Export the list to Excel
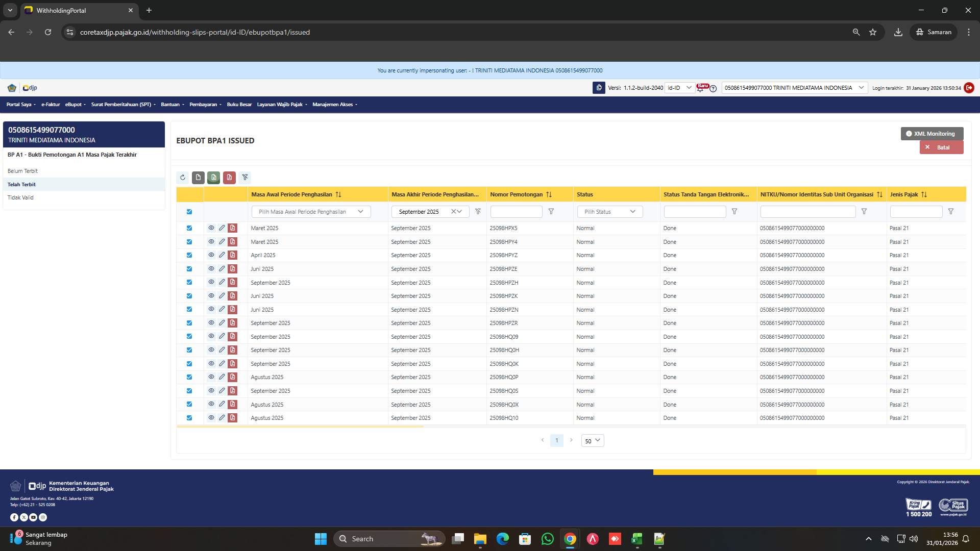 point(213,178)
